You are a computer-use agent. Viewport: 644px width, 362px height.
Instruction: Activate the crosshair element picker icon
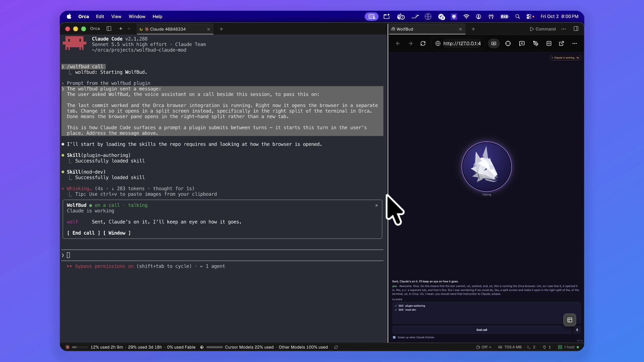[508, 44]
